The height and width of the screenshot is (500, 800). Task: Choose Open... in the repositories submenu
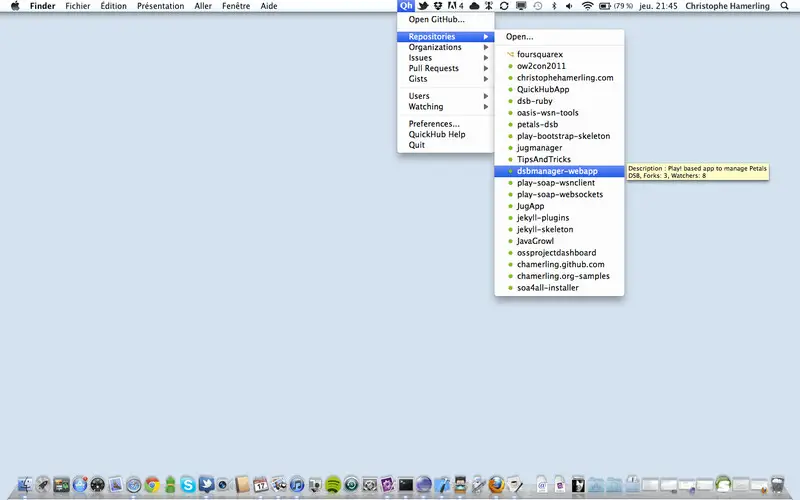click(x=559, y=37)
